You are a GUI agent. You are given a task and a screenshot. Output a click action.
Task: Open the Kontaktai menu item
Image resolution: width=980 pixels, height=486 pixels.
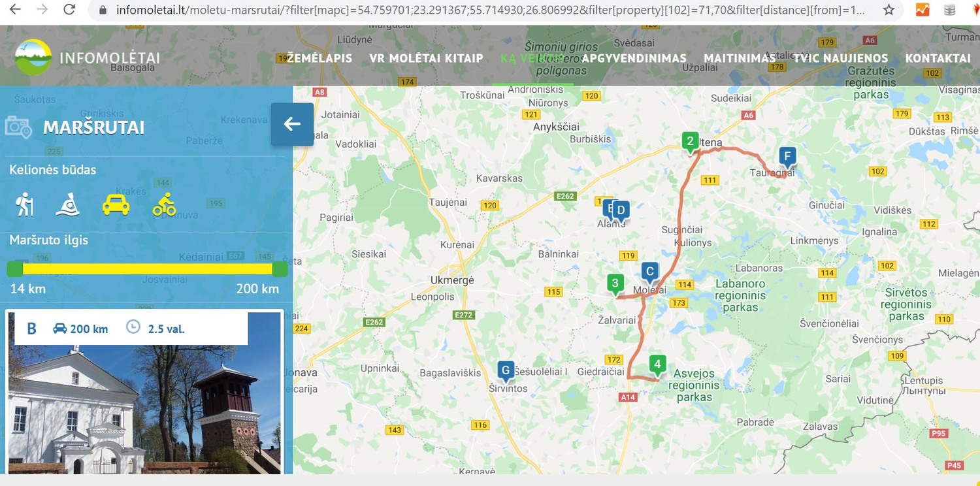tap(938, 58)
